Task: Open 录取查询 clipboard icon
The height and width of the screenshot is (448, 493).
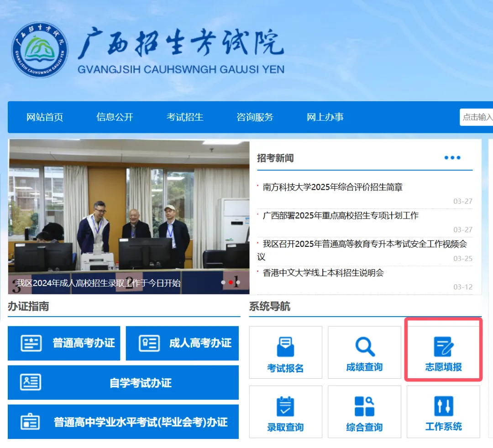Action: [x=285, y=406]
